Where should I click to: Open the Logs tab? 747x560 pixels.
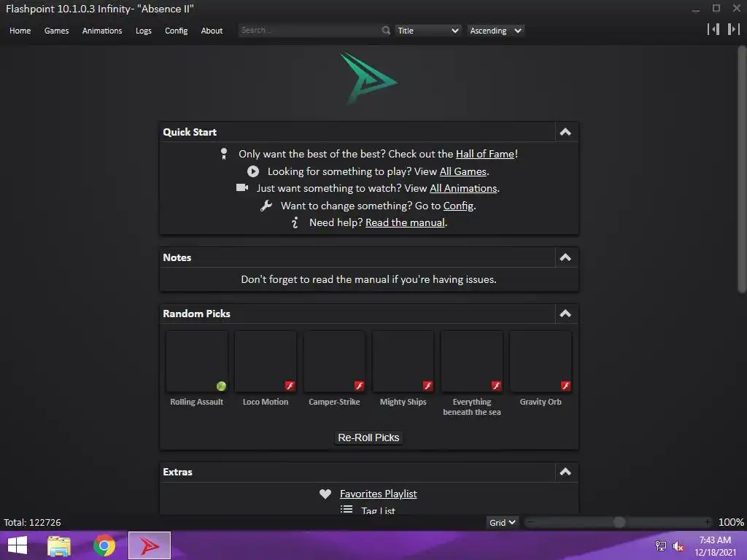pyautogui.click(x=144, y=31)
